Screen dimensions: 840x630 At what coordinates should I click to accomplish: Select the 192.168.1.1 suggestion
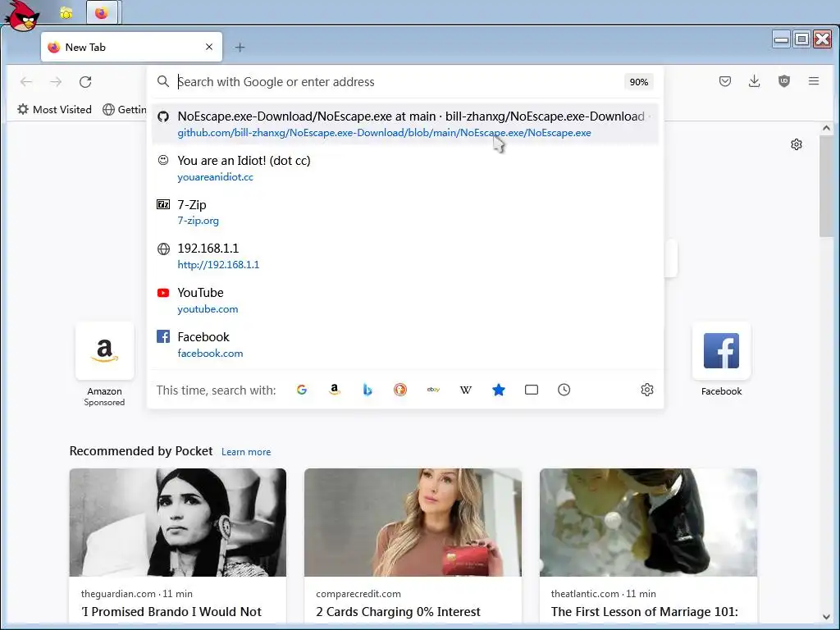pos(405,256)
